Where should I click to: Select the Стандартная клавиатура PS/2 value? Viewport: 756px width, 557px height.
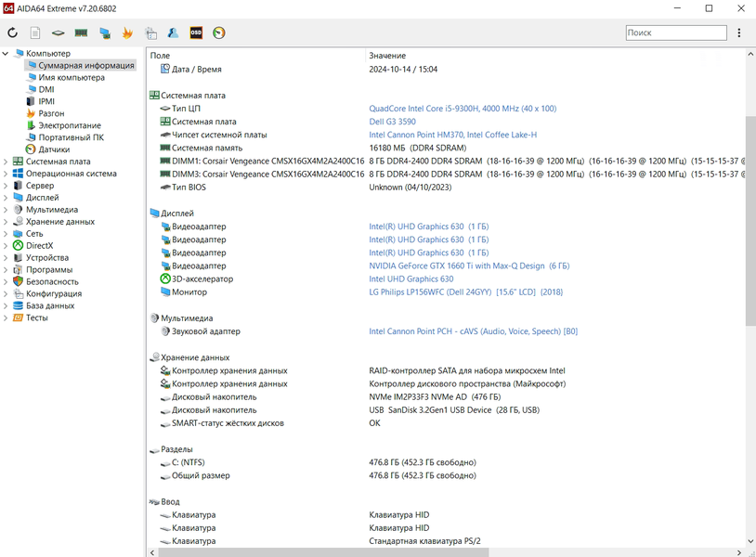[424, 541]
